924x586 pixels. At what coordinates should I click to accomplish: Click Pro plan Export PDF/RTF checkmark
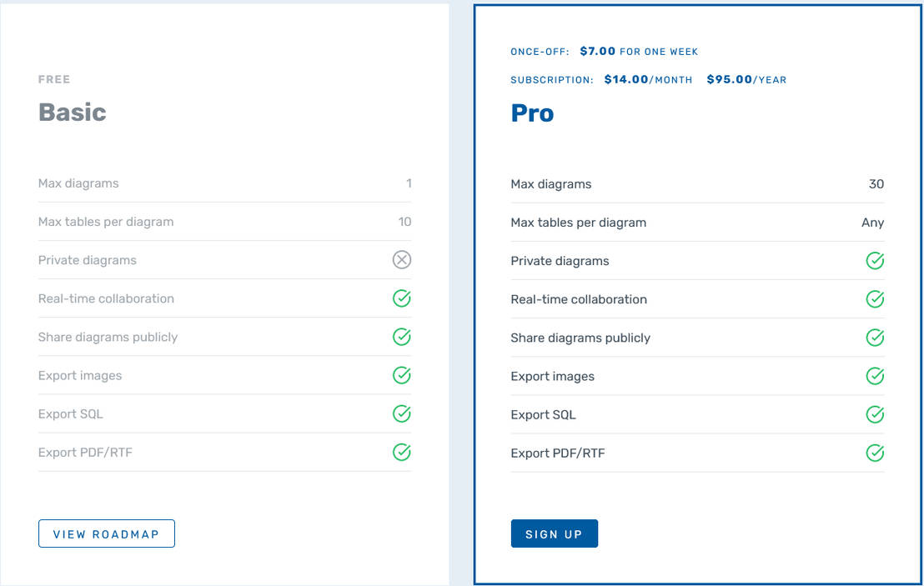(875, 453)
